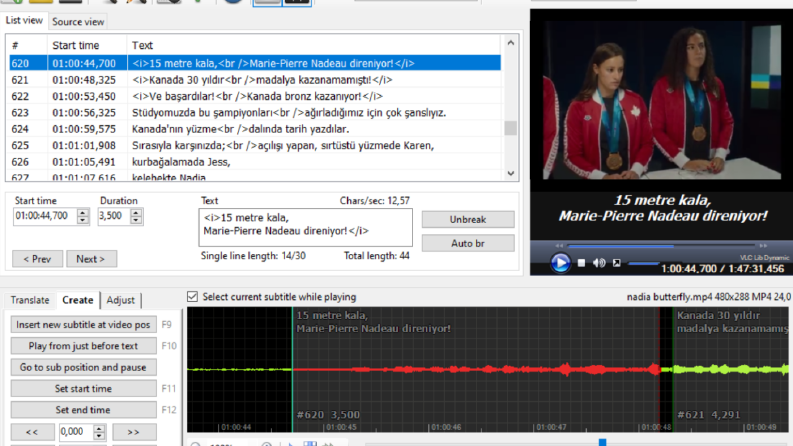793x446 pixels.
Task: Select subtitle row 621 Kanada 30 yıldır
Action: pos(255,80)
